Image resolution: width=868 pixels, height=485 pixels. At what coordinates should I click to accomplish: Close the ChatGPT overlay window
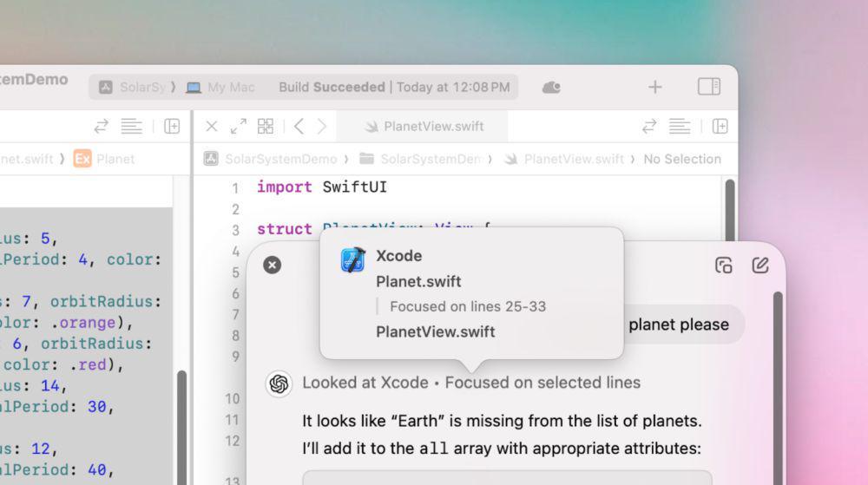point(272,265)
